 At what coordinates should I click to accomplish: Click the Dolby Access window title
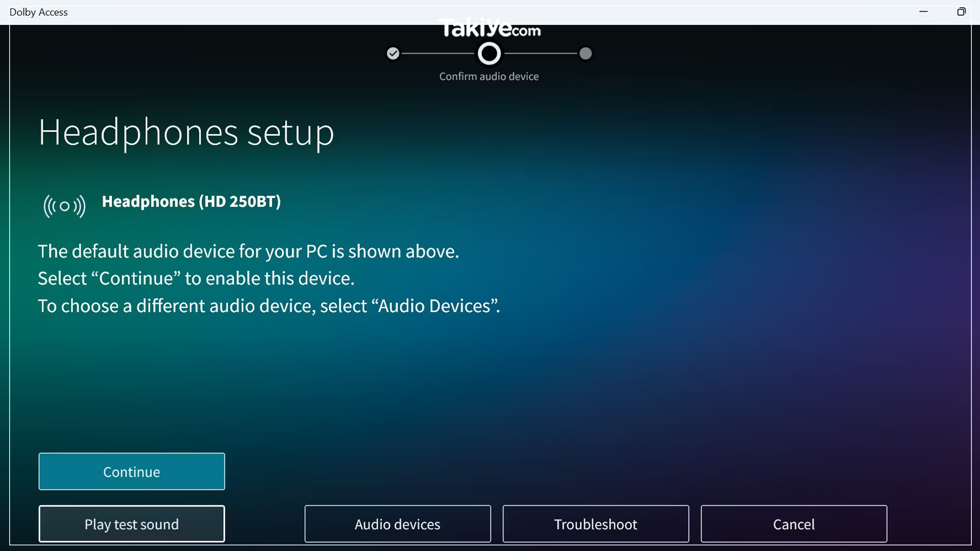[39, 12]
